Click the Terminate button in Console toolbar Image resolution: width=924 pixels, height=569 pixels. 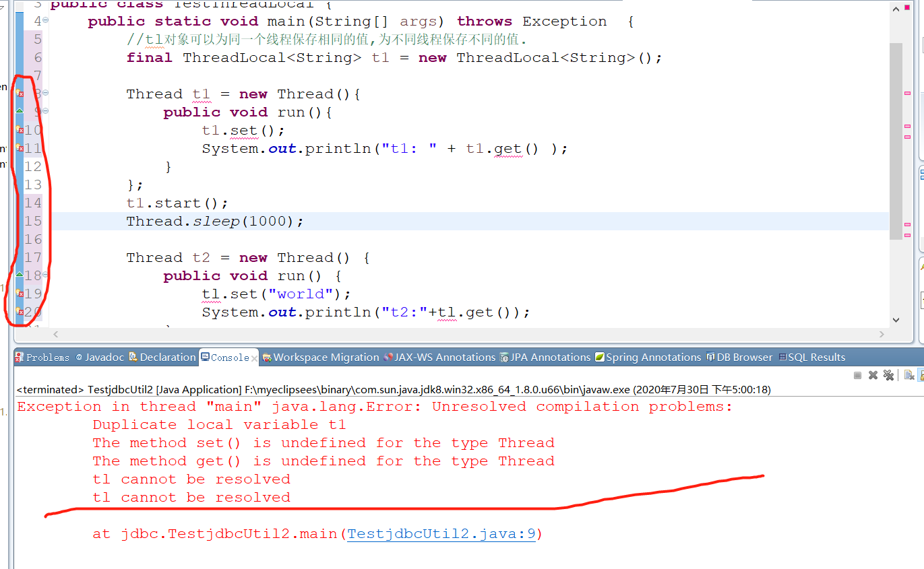click(857, 375)
